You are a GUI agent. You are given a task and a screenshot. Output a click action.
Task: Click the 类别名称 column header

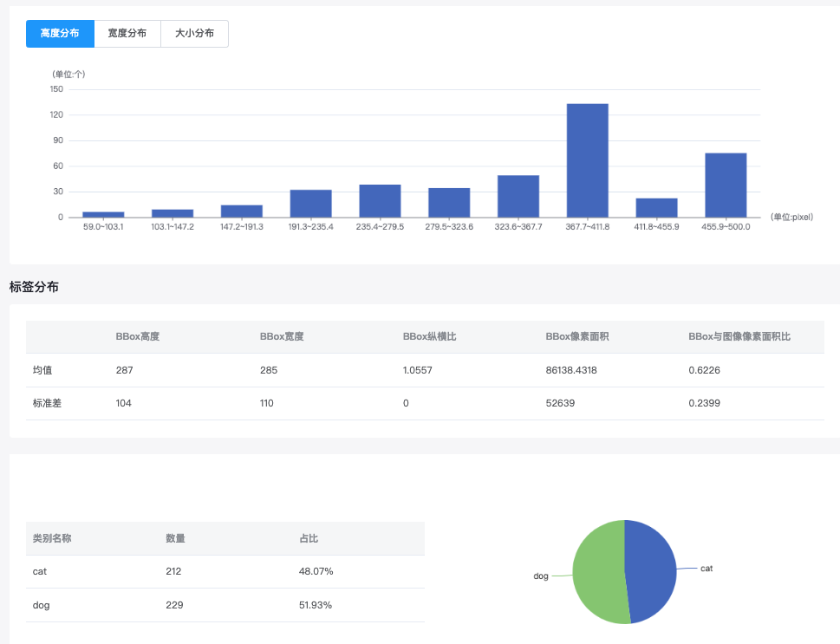pyautogui.click(x=52, y=538)
